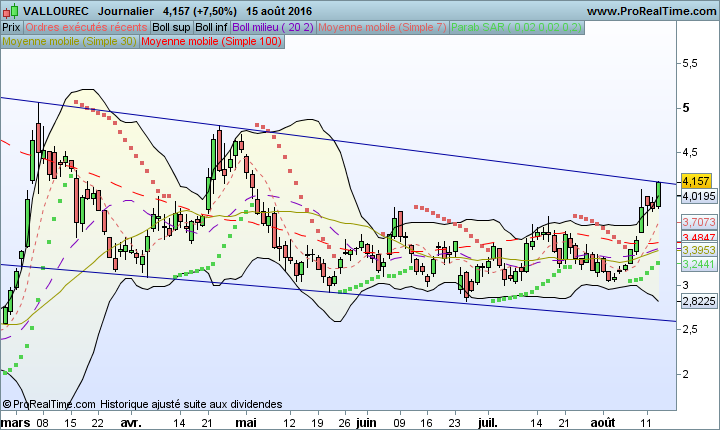Click the 11 date label after août

click(646, 423)
